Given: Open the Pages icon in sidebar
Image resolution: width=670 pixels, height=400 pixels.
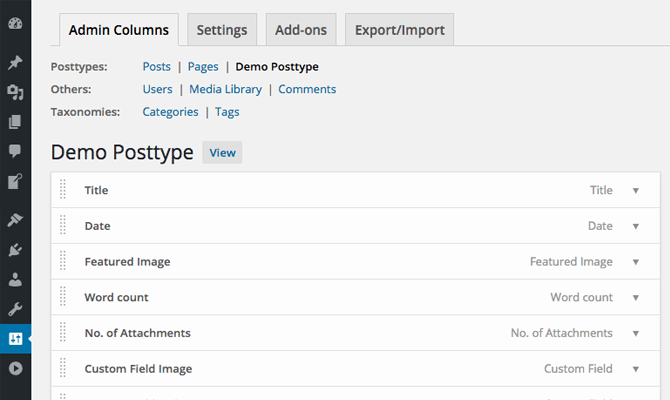Looking at the screenshot, I should (x=15, y=122).
